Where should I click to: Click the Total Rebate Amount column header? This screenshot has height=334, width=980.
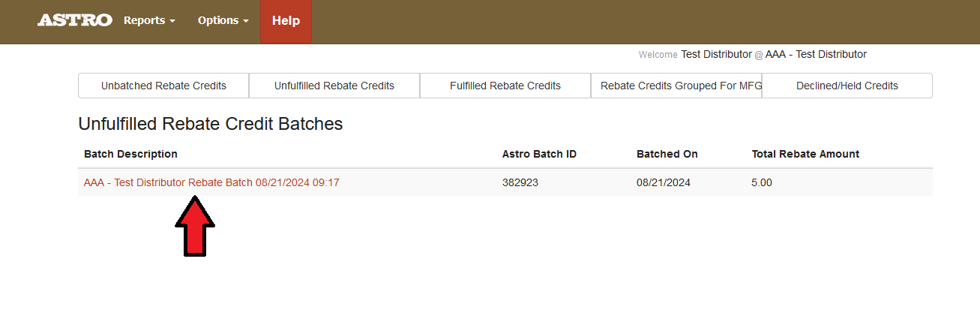805,154
